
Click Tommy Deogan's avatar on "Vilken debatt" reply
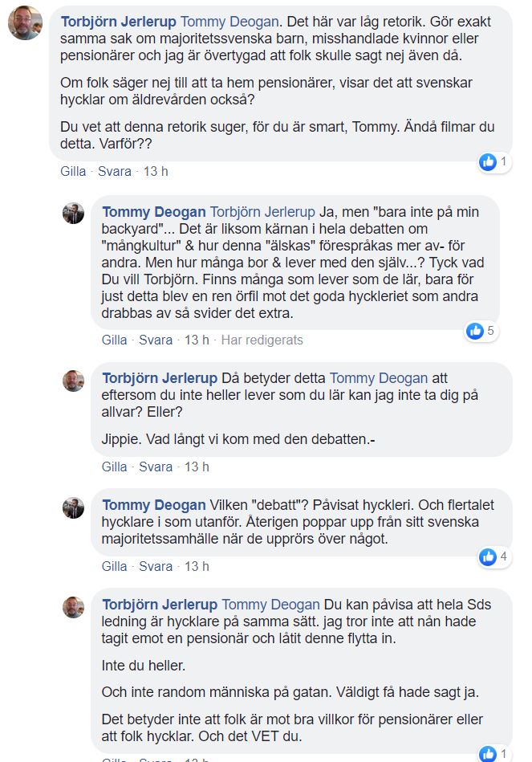pos(74,507)
